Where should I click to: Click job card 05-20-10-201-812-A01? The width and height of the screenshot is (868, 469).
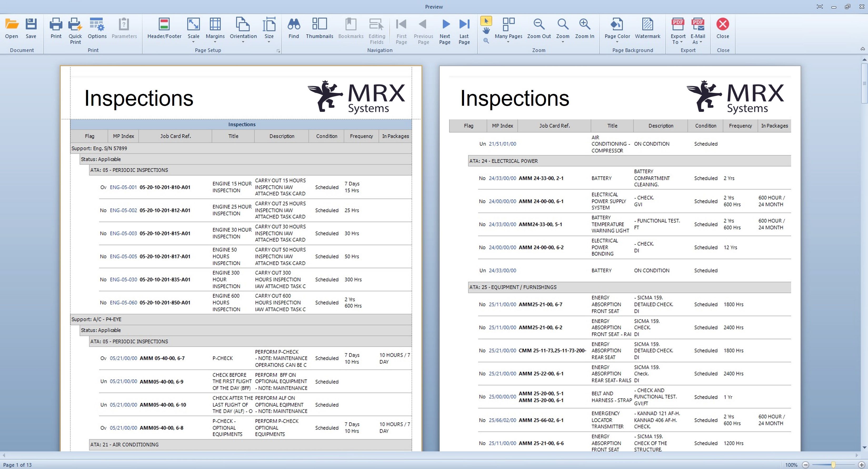pyautogui.click(x=165, y=210)
